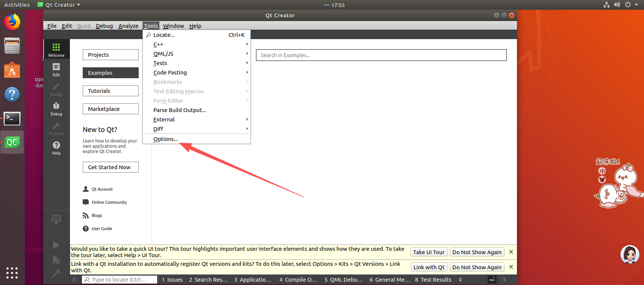Expand the Diff submenu
Screen dimensions: 644x285
(197, 129)
